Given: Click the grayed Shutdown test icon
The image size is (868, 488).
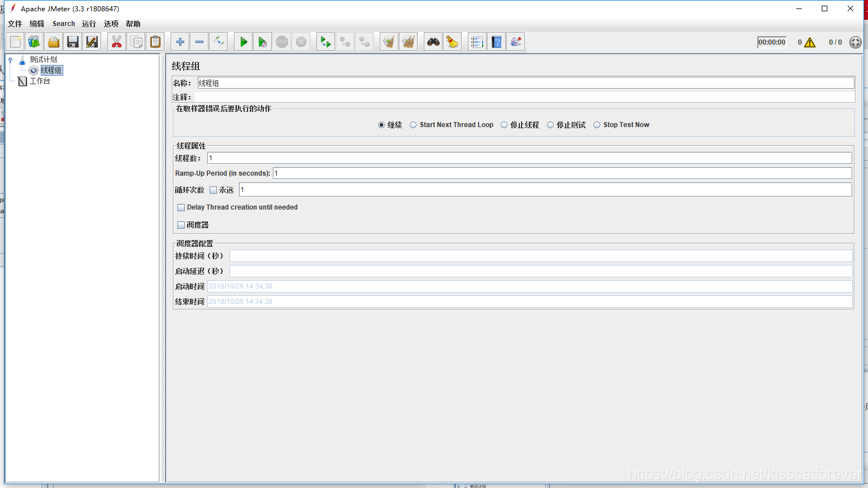Looking at the screenshot, I should tap(301, 42).
